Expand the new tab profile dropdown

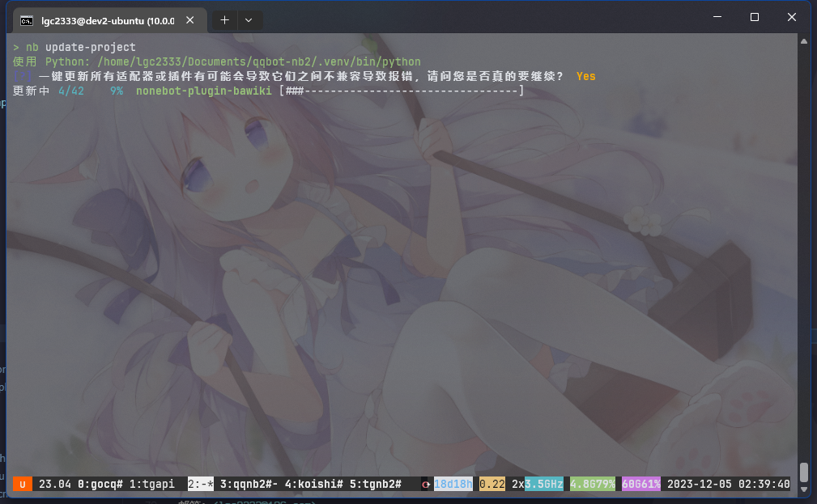tap(249, 19)
